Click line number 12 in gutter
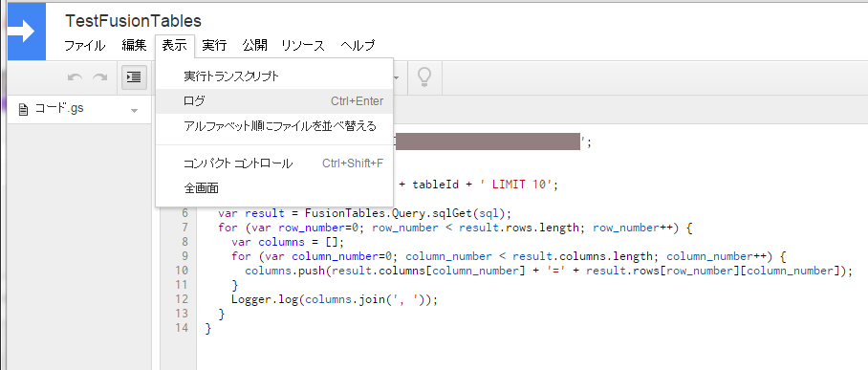Viewport: 868px width, 370px height. tap(181, 299)
